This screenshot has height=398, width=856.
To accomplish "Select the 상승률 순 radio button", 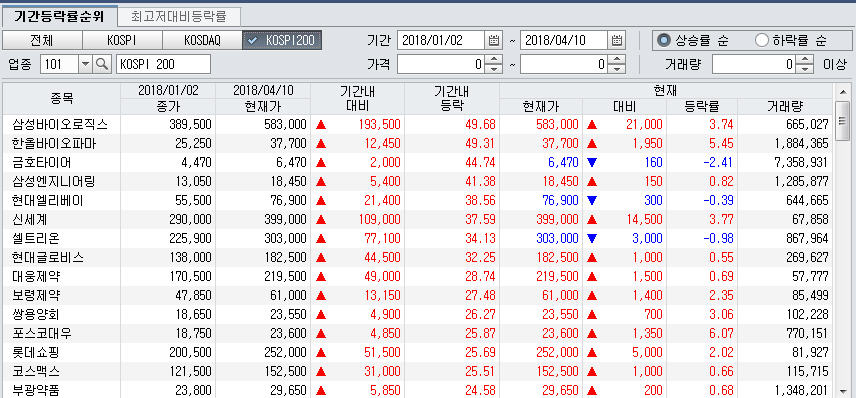I will (664, 40).
